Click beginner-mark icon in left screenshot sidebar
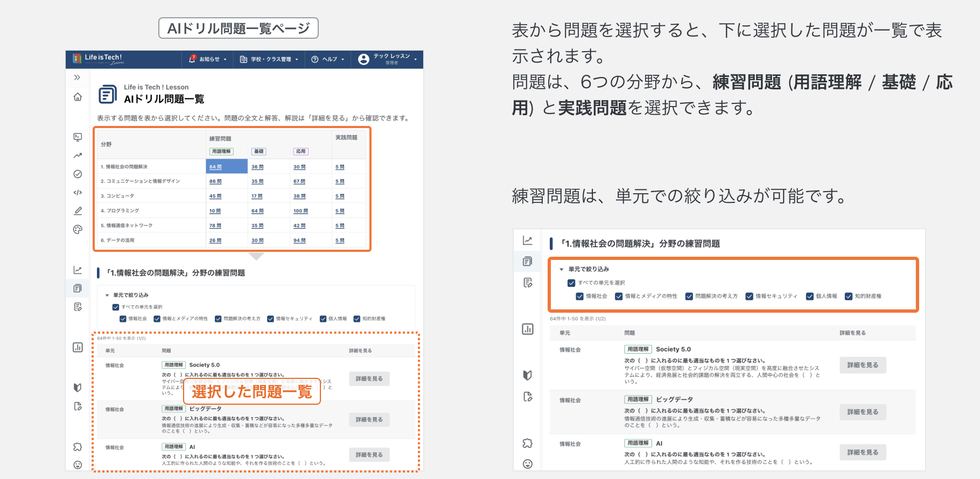Viewport: 980px width, 479px height. pyautogui.click(x=78, y=388)
